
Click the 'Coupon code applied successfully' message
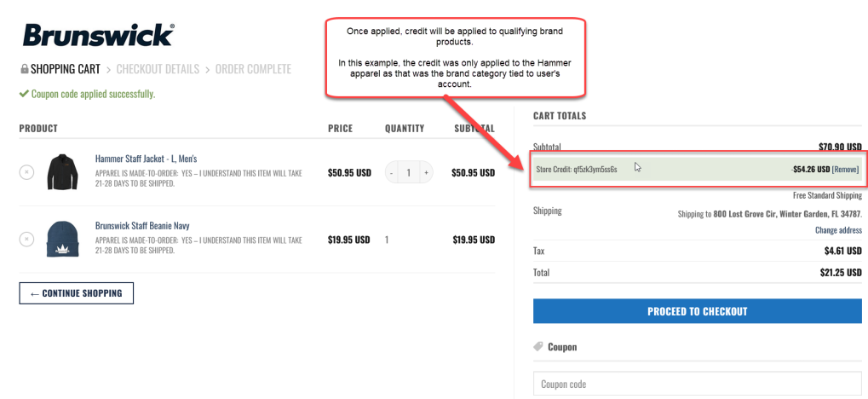click(x=93, y=94)
